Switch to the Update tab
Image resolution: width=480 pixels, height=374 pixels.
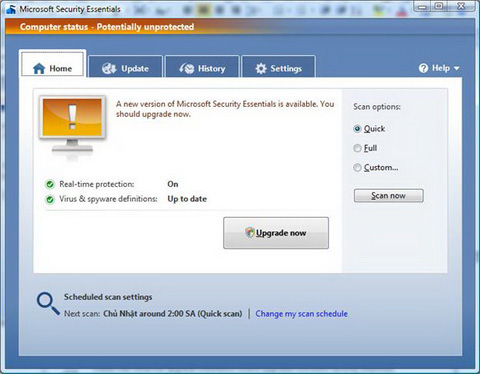(125, 67)
